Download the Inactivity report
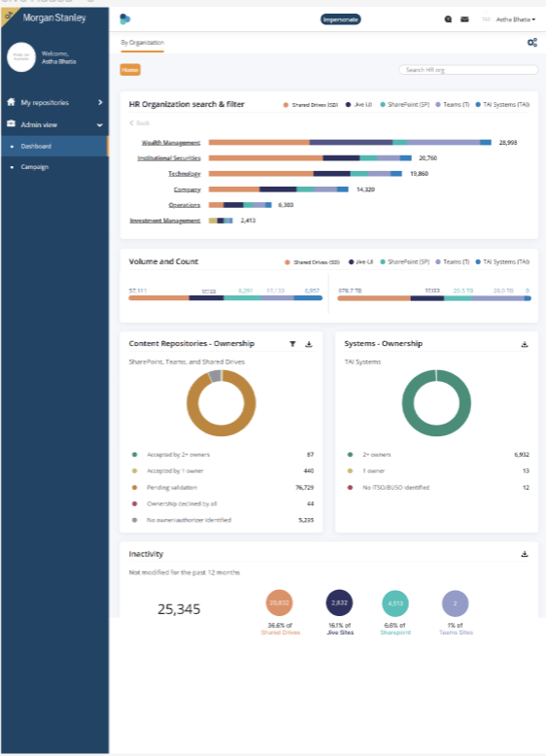 click(525, 554)
